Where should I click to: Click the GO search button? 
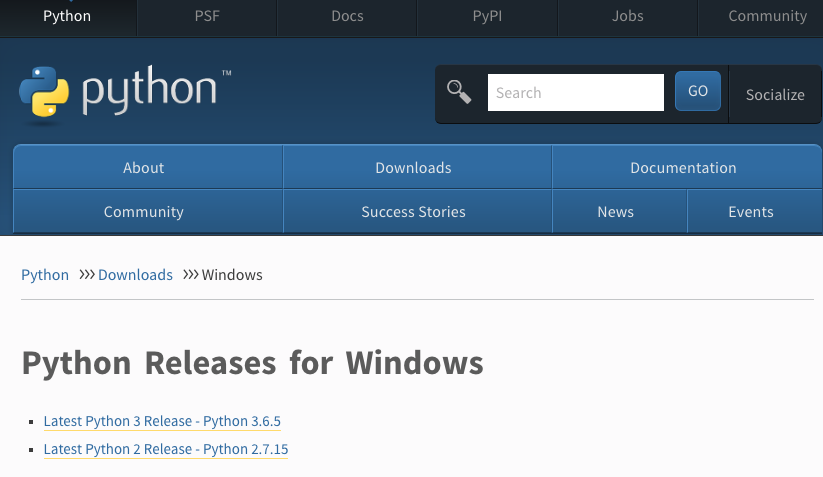click(698, 91)
